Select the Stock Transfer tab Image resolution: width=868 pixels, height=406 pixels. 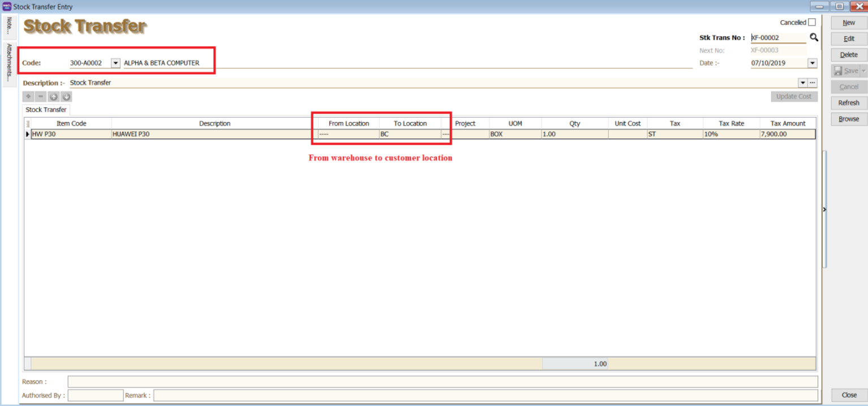pyautogui.click(x=46, y=110)
